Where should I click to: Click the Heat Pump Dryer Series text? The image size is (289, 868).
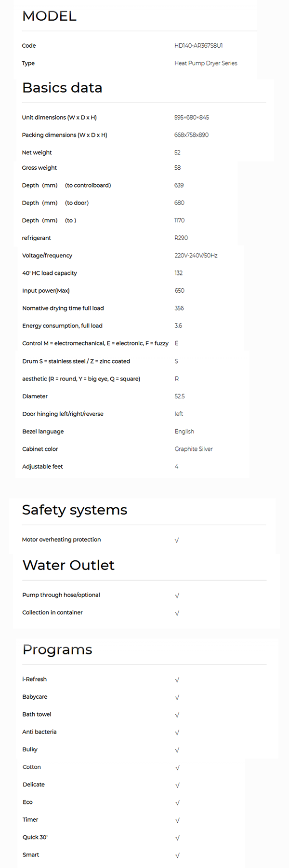[x=206, y=63]
